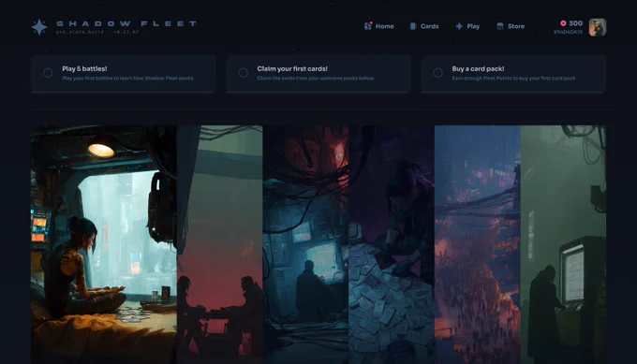Click the SHADOW FLEET title text

click(x=126, y=23)
